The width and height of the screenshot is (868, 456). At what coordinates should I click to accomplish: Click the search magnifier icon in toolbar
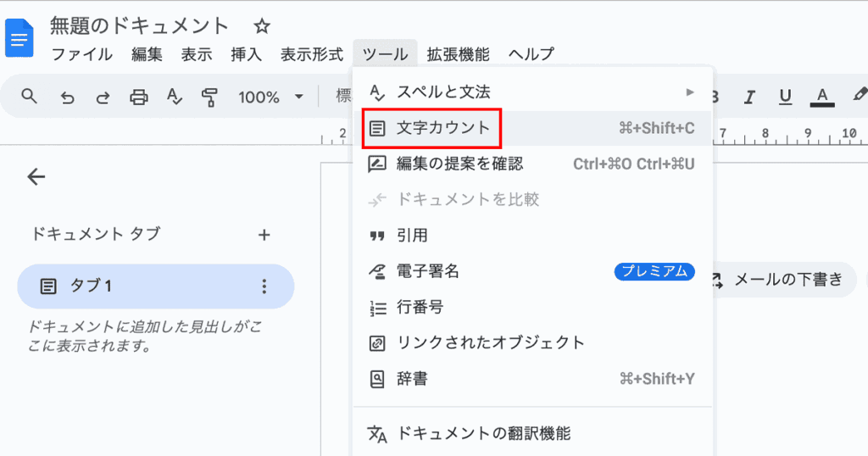[29, 97]
